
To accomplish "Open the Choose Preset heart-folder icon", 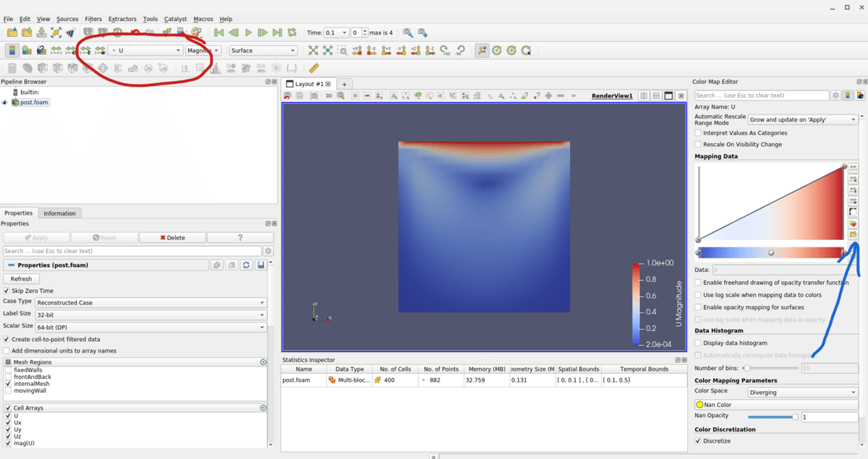I will coord(853,223).
